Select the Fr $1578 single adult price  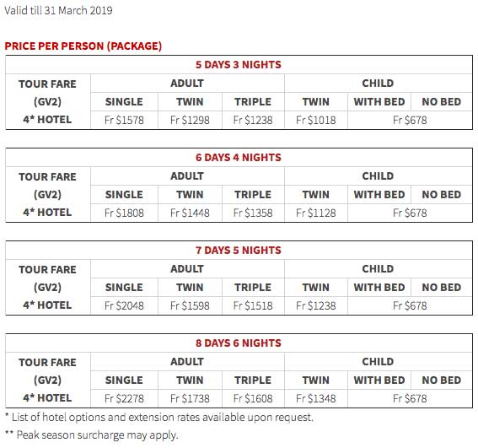[x=124, y=121]
